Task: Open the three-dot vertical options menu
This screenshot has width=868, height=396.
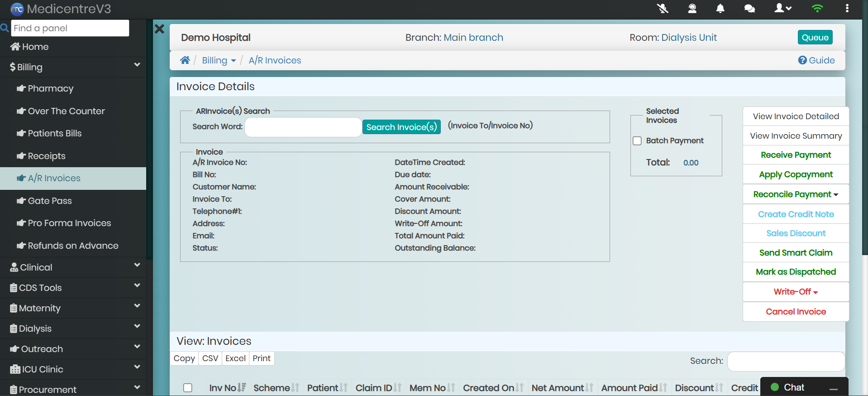Action: click(x=847, y=9)
